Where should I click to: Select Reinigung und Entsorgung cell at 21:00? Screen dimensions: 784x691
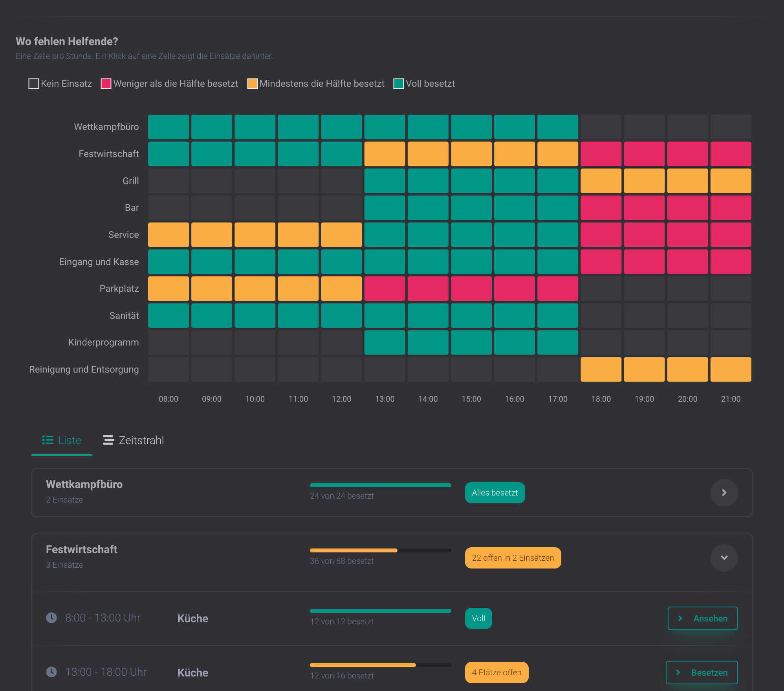731,369
